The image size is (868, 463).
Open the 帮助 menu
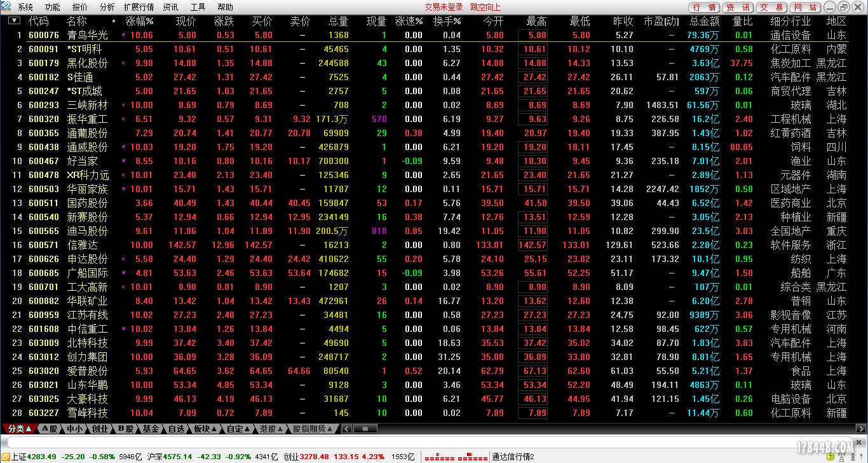225,7
